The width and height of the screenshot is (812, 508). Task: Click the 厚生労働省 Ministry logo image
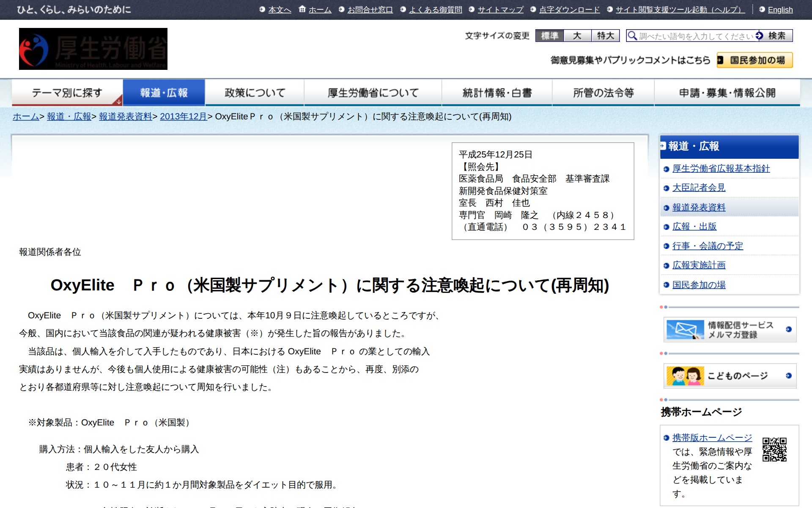pos(93,49)
